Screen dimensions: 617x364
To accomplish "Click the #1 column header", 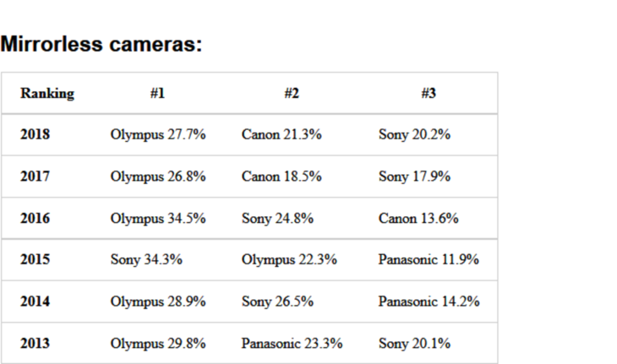I will pyautogui.click(x=157, y=93).
